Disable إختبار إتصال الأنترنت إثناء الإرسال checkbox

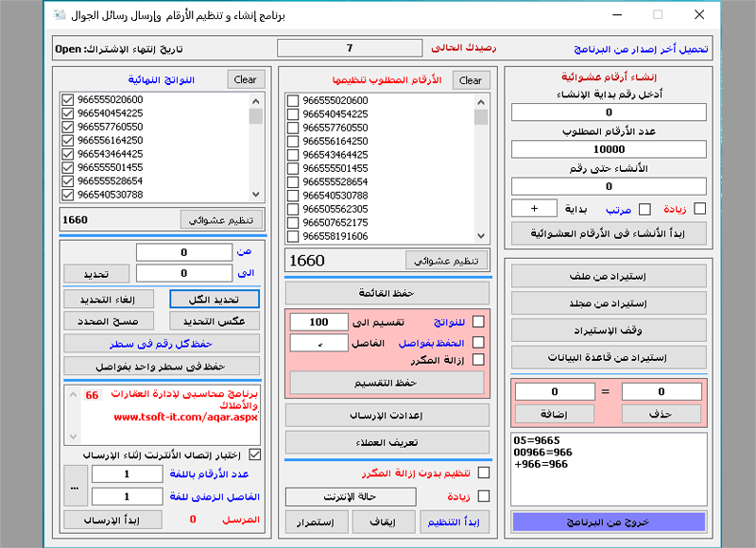click(254, 454)
